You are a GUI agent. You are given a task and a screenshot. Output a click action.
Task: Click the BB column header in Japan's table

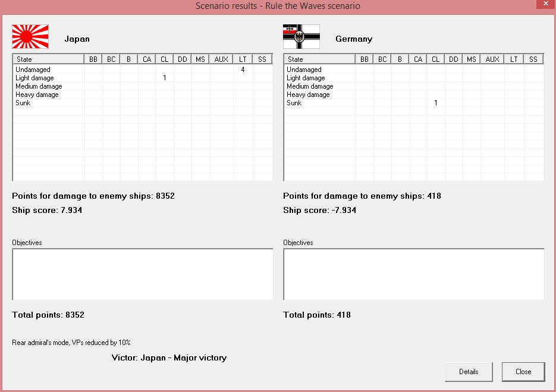[93, 59]
